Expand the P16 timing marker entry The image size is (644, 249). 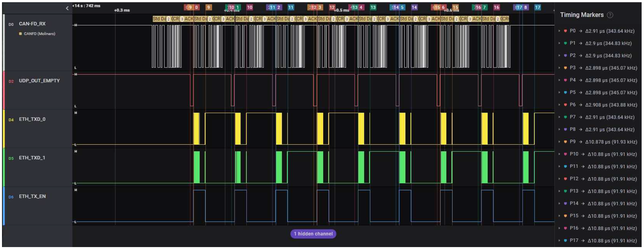(559, 228)
